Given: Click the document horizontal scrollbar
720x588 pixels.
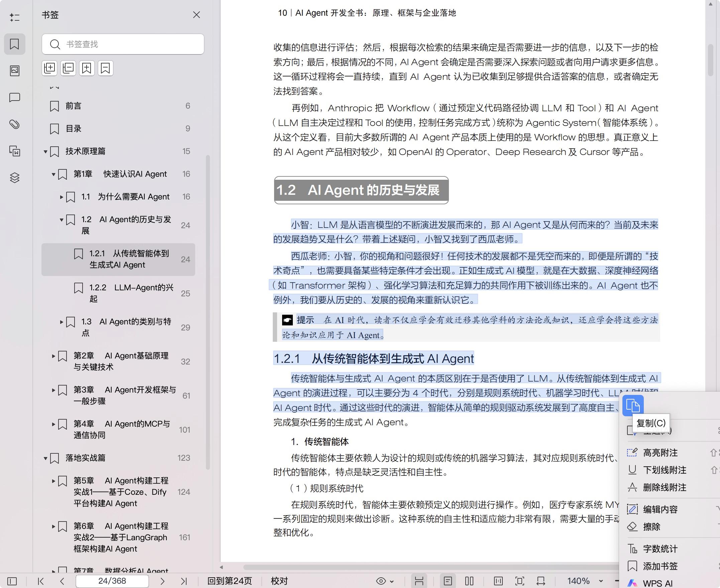Looking at the screenshot, I should point(430,567).
